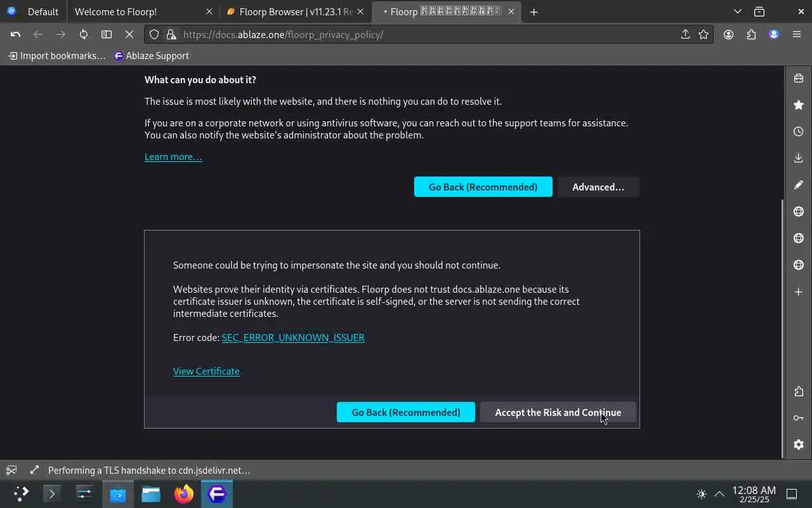The height and width of the screenshot is (508, 812).
Task: Switch to Welcome to Floorp! tab
Action: coord(143,12)
